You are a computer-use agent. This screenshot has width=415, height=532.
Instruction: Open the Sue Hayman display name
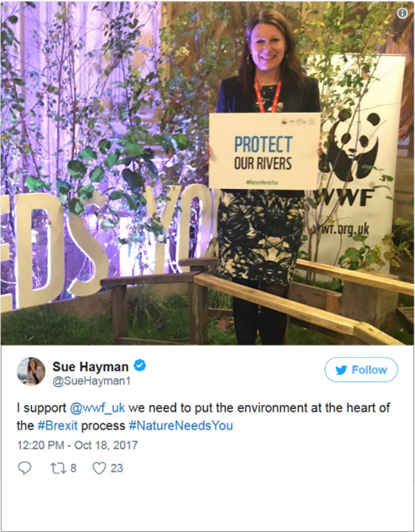(91, 367)
